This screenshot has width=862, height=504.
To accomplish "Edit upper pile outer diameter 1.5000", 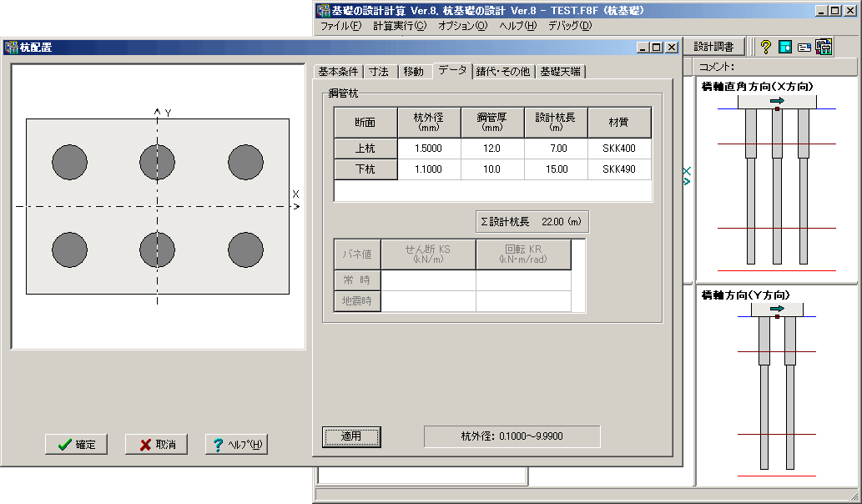I will (429, 149).
